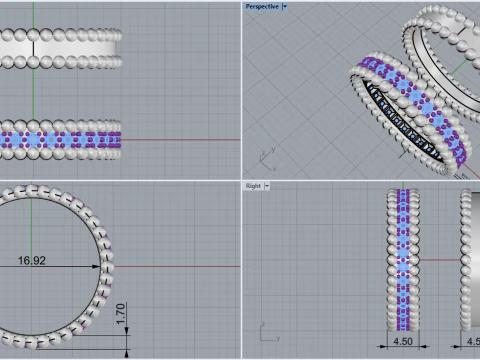Click the Perspective viewport title label
The image size is (480, 360).
[x=262, y=6]
